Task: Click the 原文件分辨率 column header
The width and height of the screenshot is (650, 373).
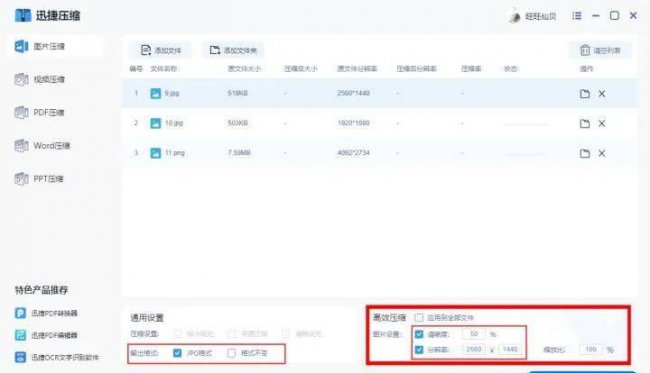Action: point(357,68)
